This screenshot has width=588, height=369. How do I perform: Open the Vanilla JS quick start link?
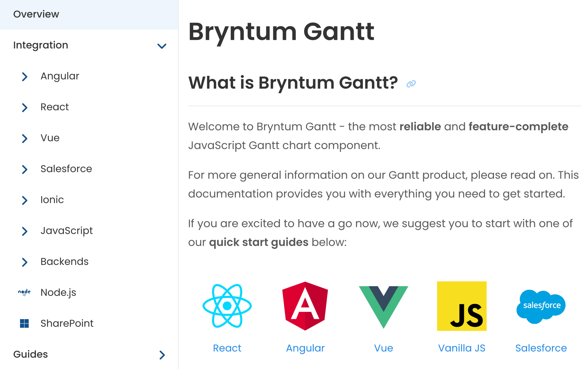tap(461, 348)
